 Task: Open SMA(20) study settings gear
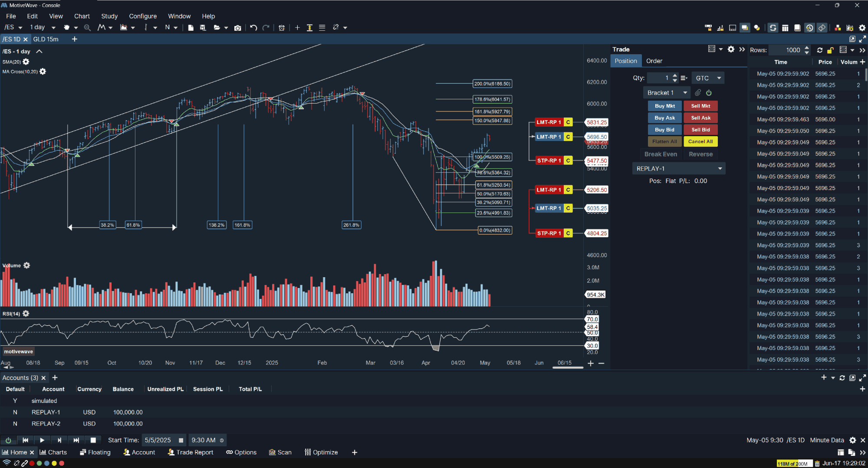click(x=26, y=62)
